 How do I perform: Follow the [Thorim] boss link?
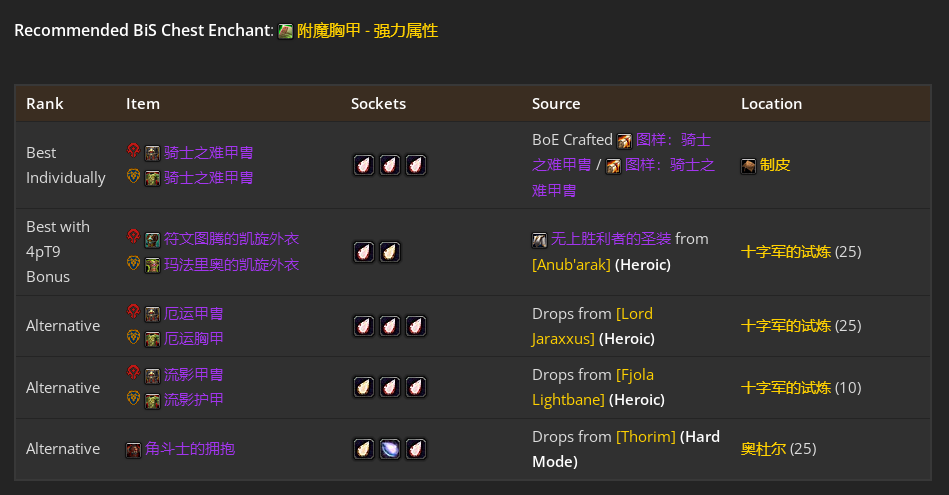point(646,436)
